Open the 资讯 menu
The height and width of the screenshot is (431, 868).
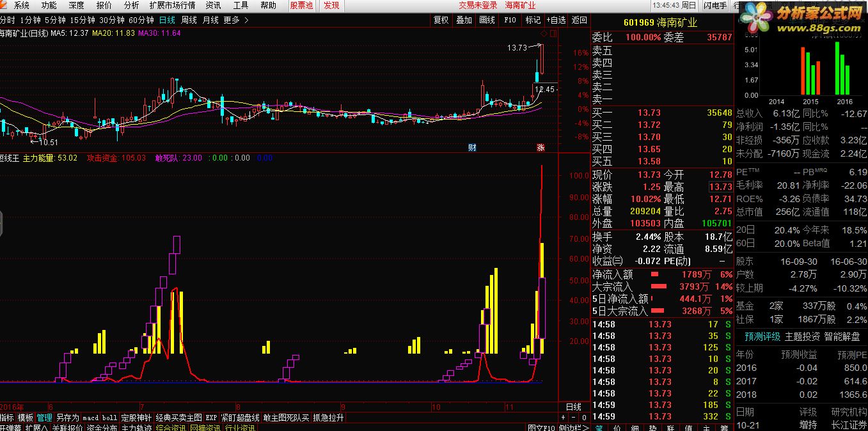tap(213, 5)
